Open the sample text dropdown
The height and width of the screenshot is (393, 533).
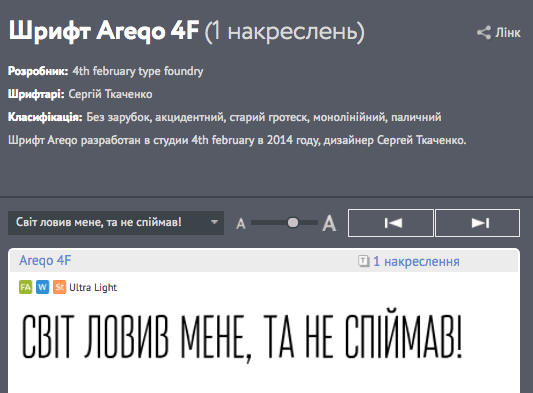[x=116, y=223]
